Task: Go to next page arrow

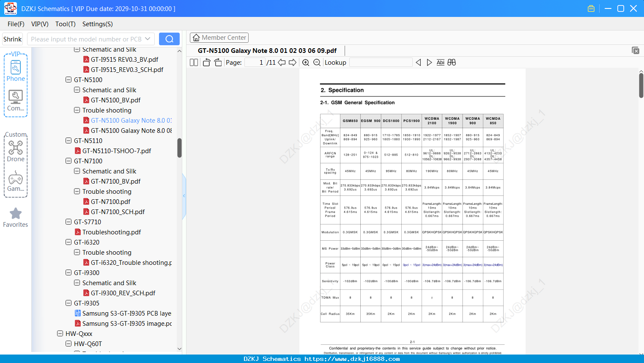Action: [x=293, y=63]
